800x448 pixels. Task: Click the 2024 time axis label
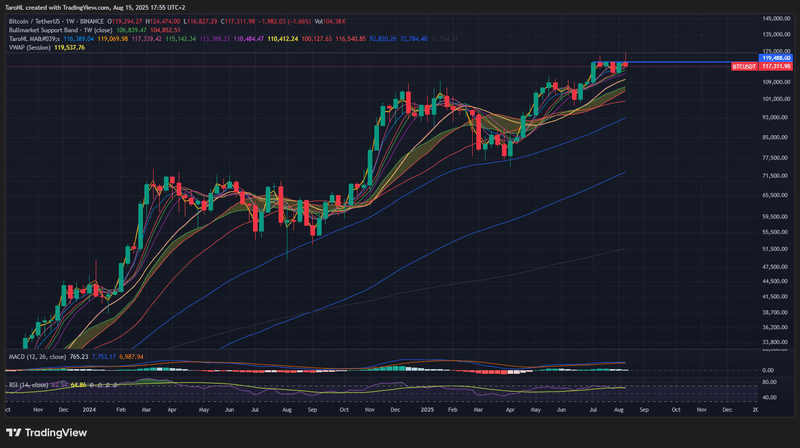click(89, 410)
